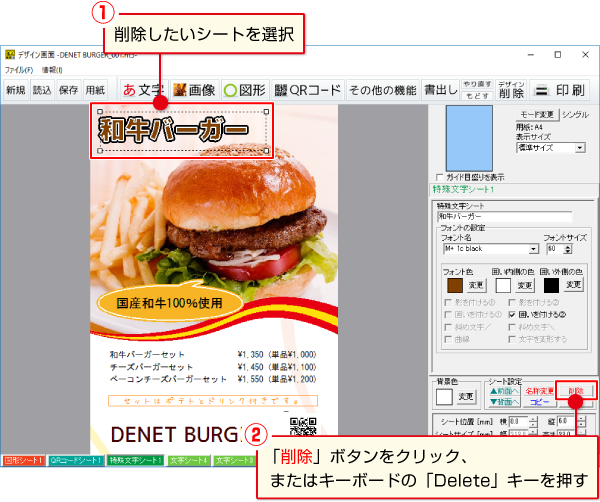Toggle the 文字を変形する checkbox

pos(512,338)
